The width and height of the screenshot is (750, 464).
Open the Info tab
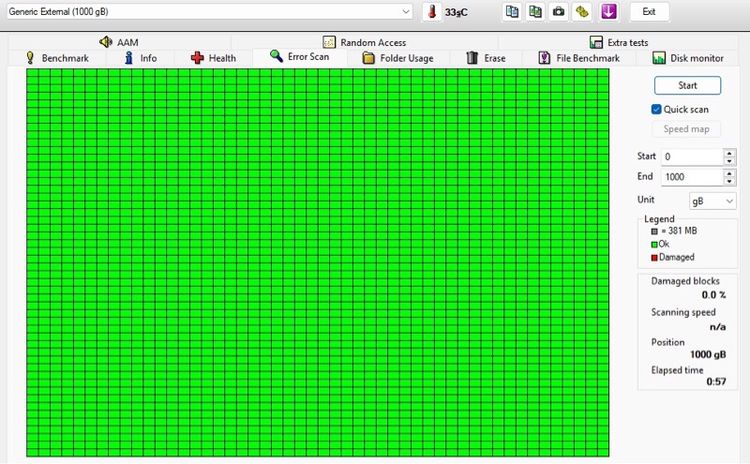(x=141, y=58)
